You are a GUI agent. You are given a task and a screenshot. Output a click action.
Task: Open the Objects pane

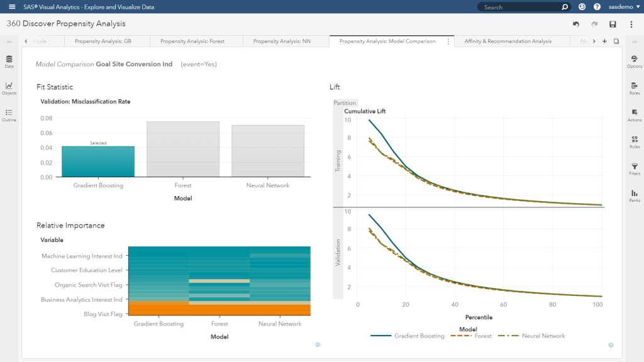click(8, 88)
